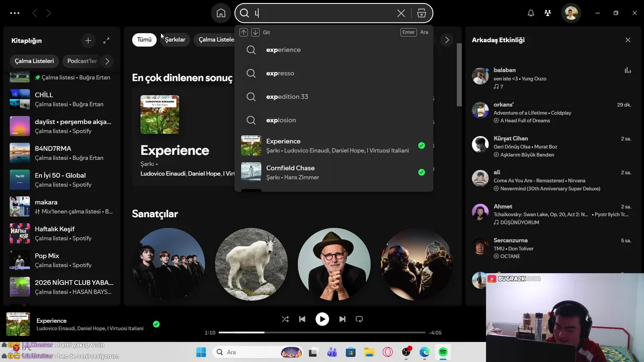Click the Enter Ara search hint
644x362 pixels.
click(x=415, y=32)
